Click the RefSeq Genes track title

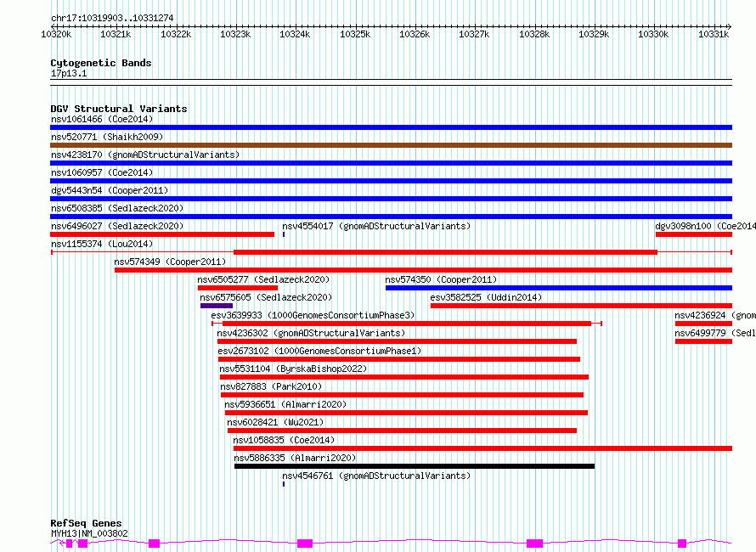point(86,523)
